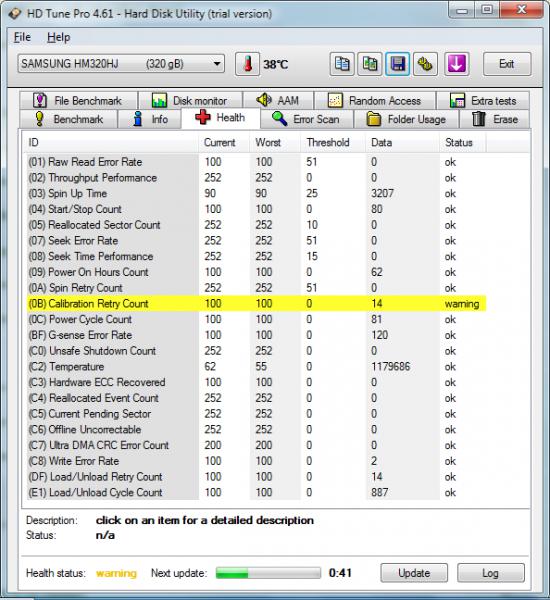Open the Help menu
The width and height of the screenshot is (550, 600).
59,37
